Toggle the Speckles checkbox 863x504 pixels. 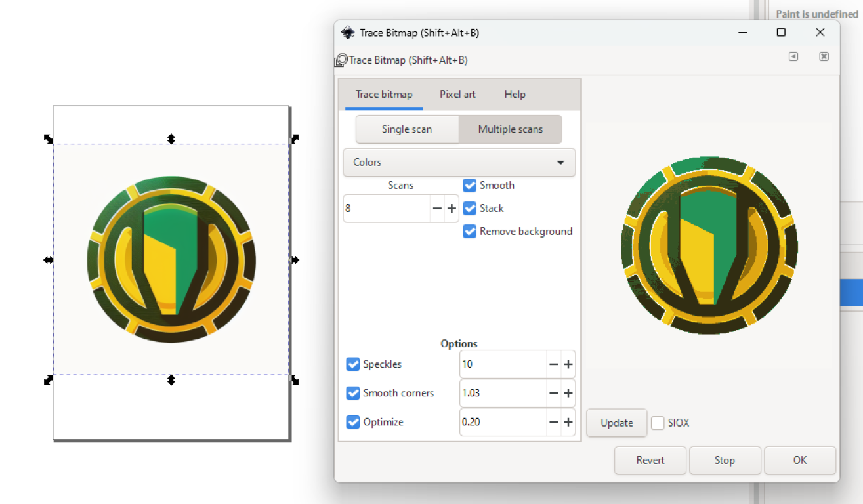tap(353, 364)
